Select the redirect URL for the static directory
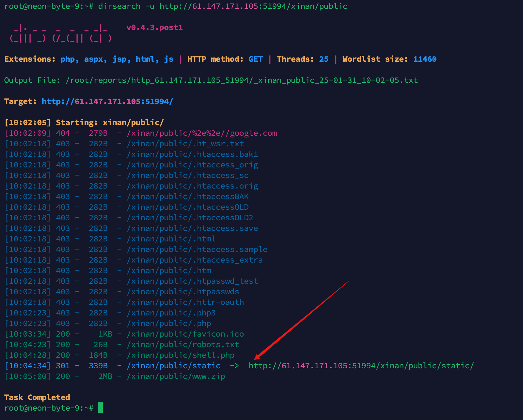This screenshot has height=420, width=523. [361, 366]
